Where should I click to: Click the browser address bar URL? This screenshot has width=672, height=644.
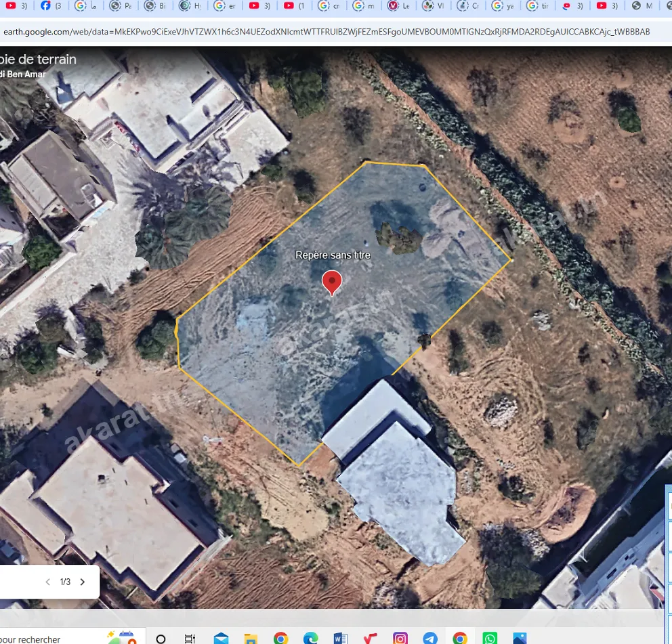[327, 32]
